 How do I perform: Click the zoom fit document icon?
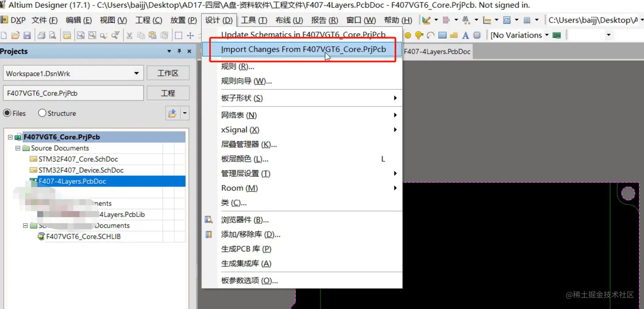click(80, 35)
